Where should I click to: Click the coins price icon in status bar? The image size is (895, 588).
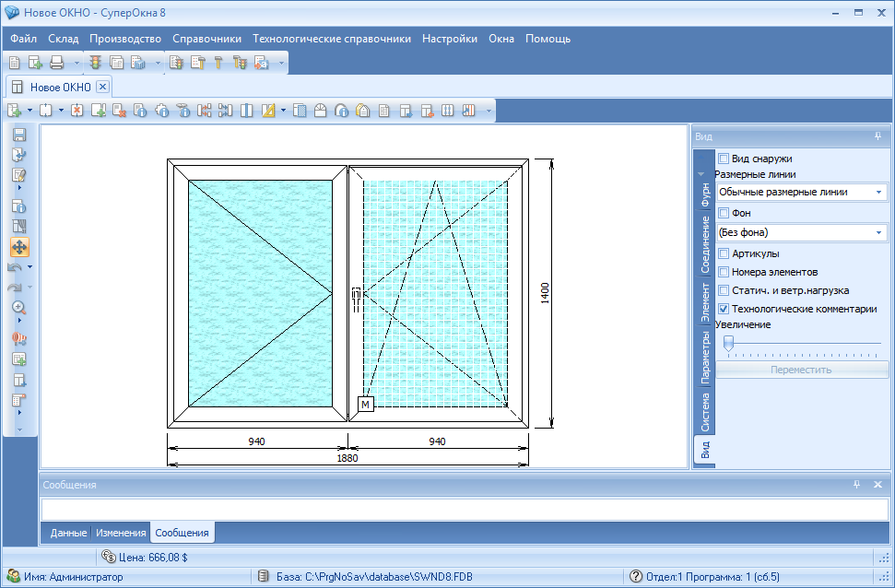109,557
